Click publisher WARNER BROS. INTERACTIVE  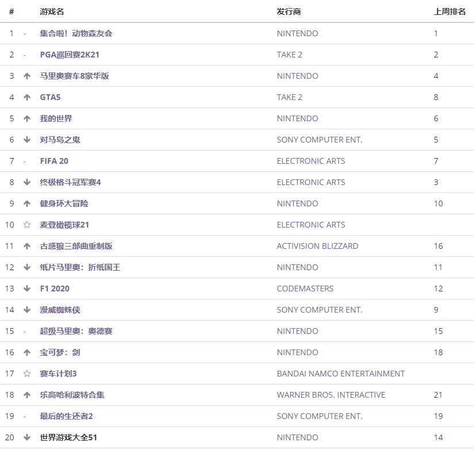(331, 395)
